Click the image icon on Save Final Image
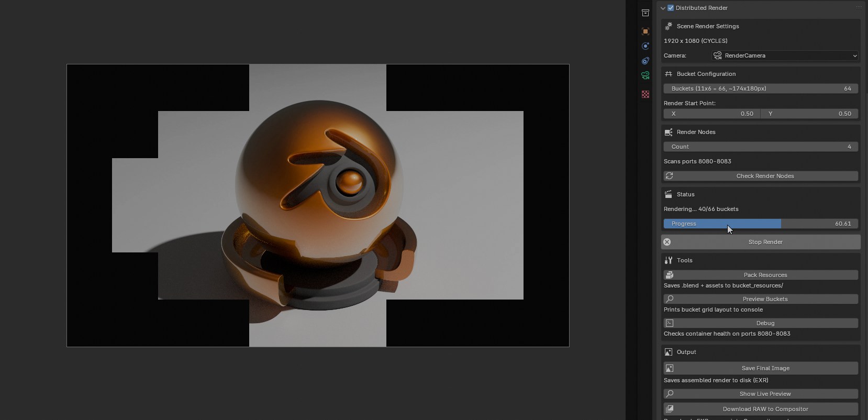Viewport: 868px width, 420px height. pyautogui.click(x=669, y=368)
